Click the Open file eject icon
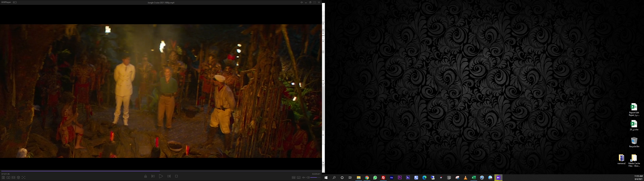 (x=146, y=176)
